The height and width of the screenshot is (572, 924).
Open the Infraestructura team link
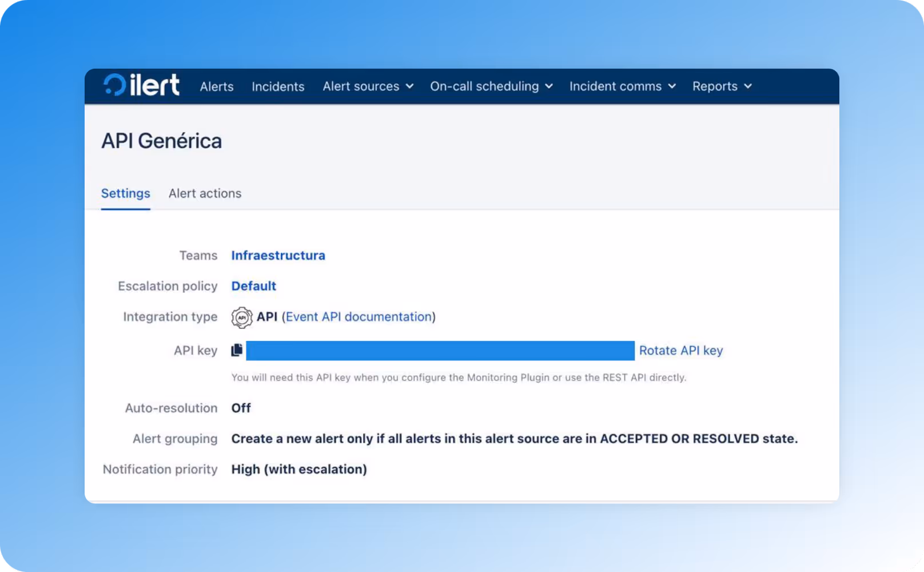278,255
